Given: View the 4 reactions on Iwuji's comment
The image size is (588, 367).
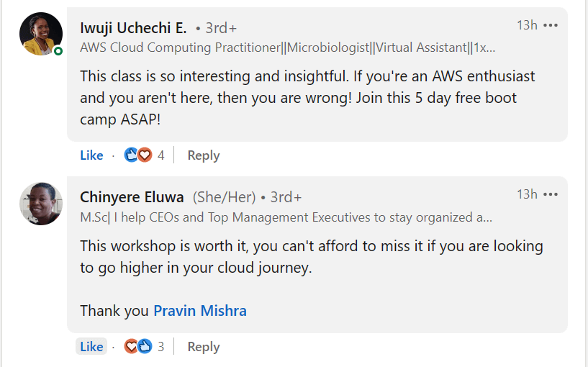Looking at the screenshot, I should (x=160, y=155).
